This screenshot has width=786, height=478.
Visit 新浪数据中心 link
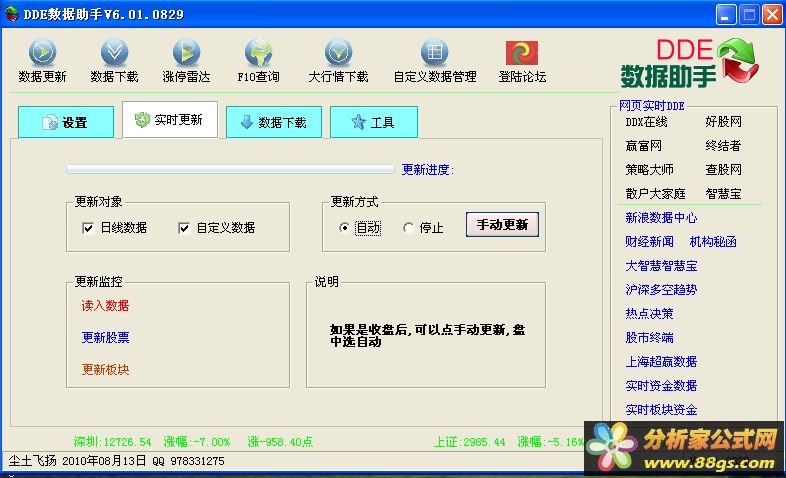[661, 217]
